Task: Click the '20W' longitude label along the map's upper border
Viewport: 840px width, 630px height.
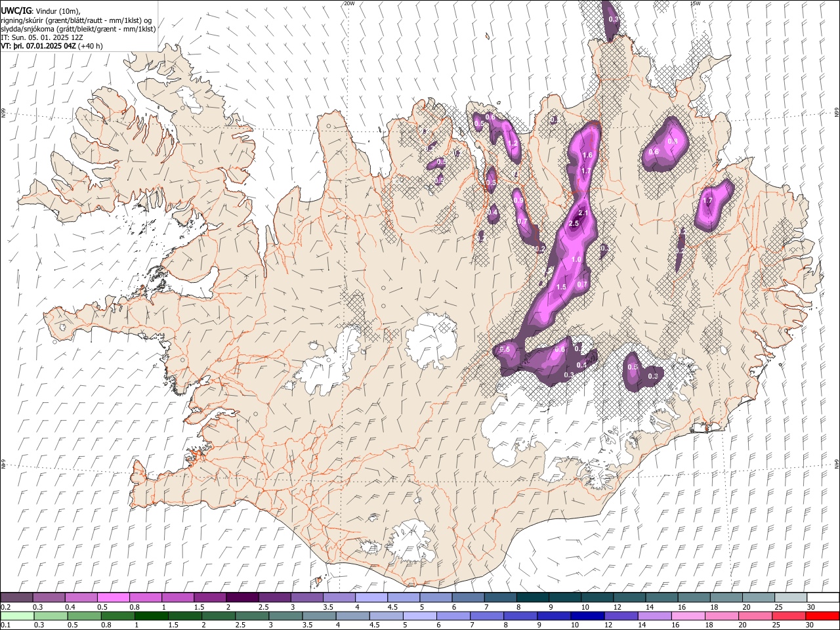Action: coord(349,3)
